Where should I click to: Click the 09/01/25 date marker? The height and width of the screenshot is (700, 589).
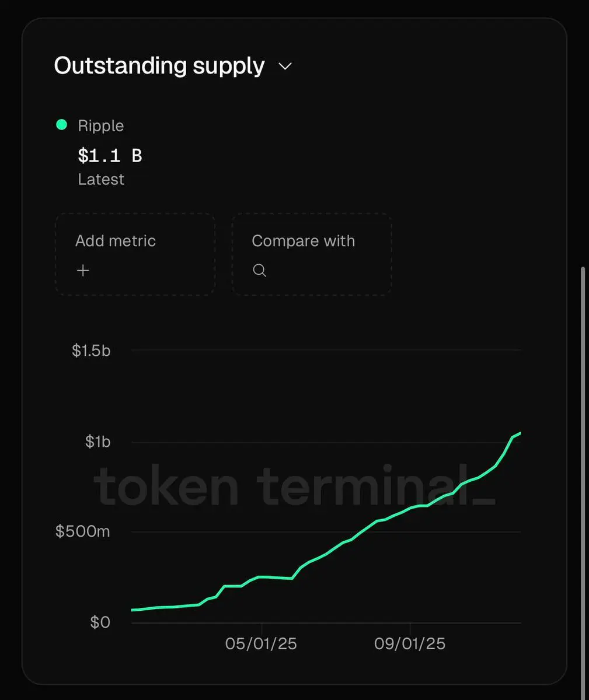coord(410,643)
